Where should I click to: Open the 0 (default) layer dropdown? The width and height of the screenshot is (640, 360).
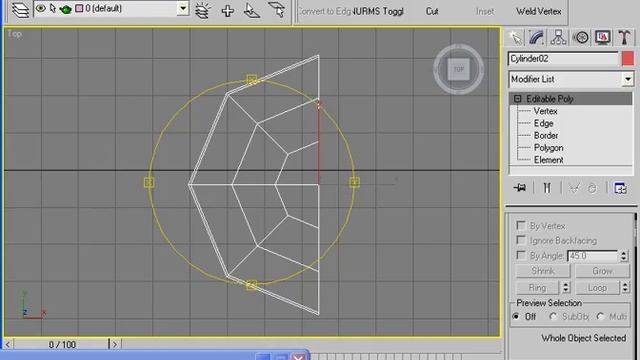pyautogui.click(x=183, y=8)
